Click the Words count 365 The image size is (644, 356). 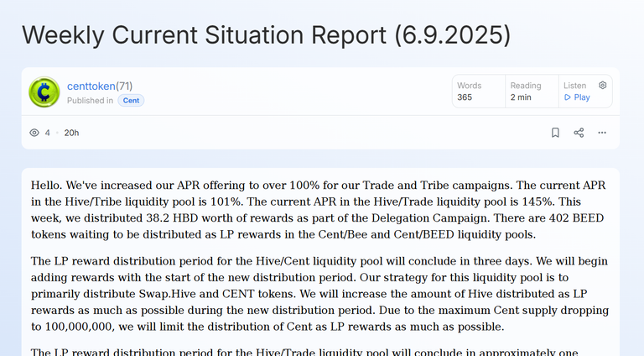(x=465, y=97)
